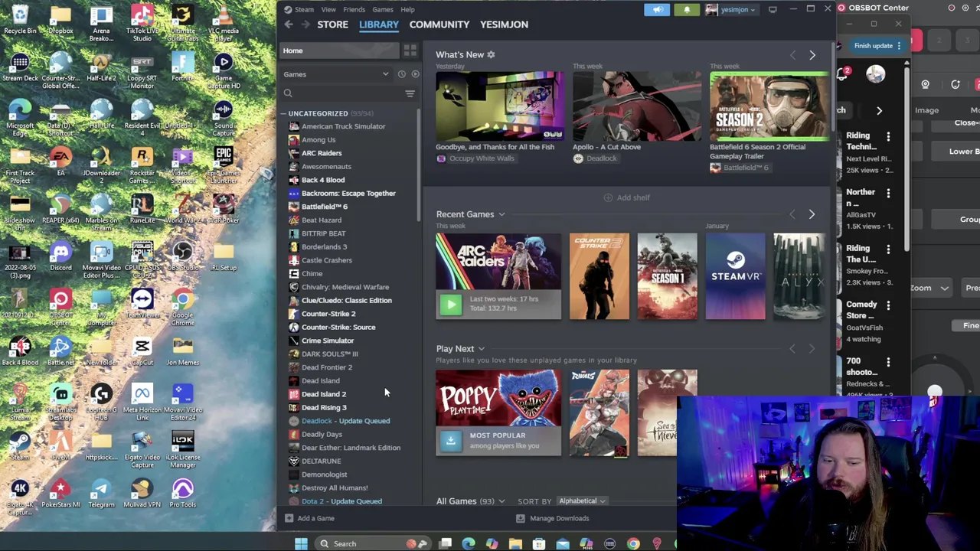
Task: Open YouTube notifications bell in browser window
Action: [843, 74]
